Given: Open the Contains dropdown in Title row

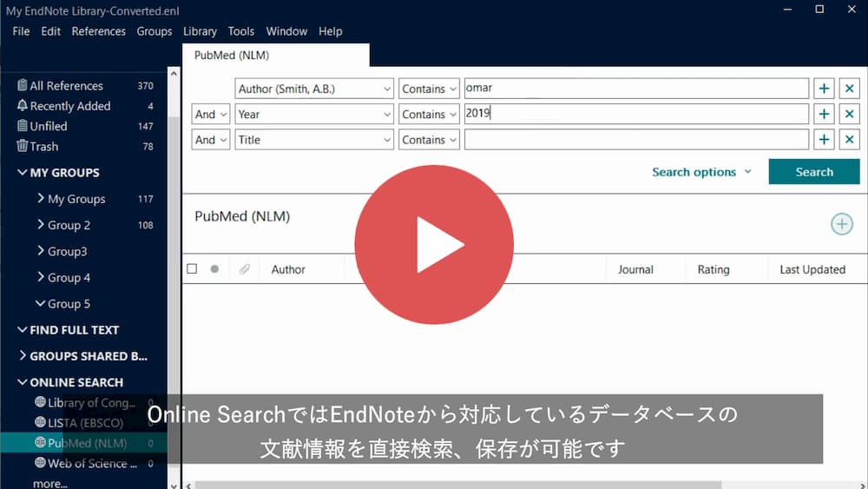Looking at the screenshot, I should point(429,140).
